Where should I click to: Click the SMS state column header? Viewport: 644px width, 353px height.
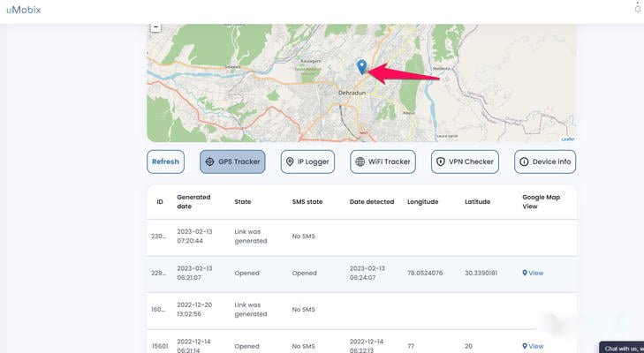[x=307, y=201]
